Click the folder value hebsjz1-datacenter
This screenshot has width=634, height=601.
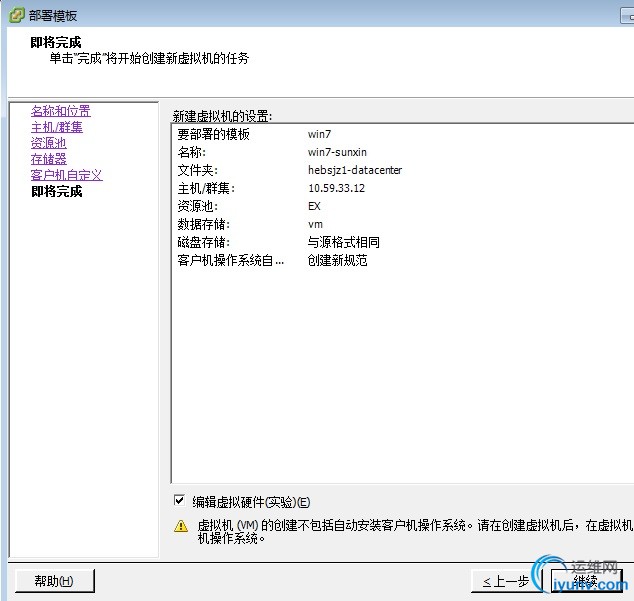(x=355, y=170)
